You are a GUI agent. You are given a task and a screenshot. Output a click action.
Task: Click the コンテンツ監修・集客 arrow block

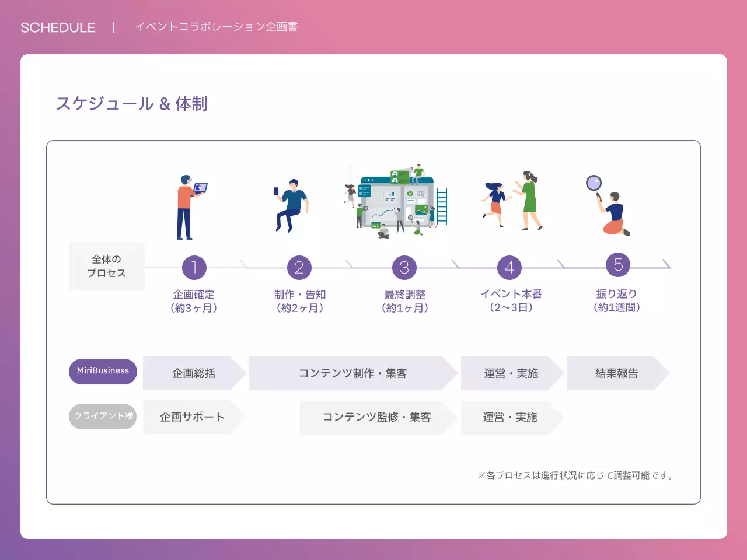(377, 417)
